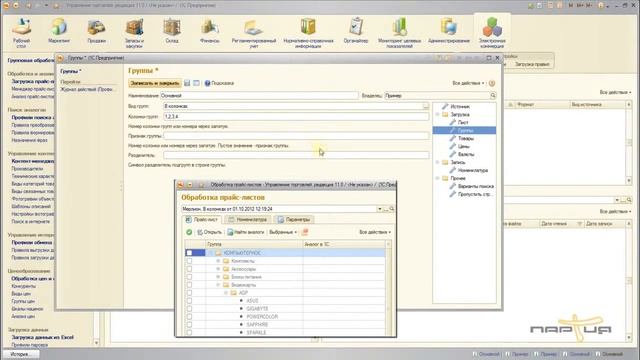Click the magnifier next to the Мерлион document field

pos(391,209)
